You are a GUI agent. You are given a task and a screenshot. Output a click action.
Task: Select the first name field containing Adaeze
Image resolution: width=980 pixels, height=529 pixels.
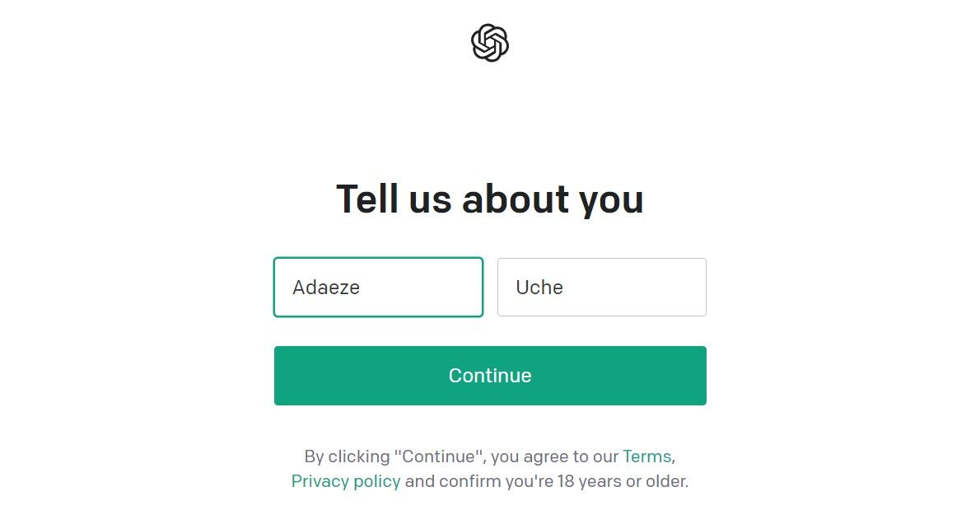tap(378, 287)
